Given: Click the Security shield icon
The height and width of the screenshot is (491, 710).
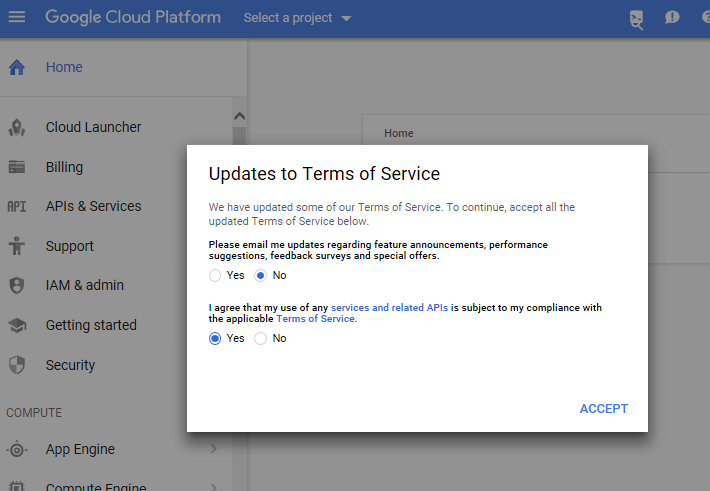Looking at the screenshot, I should coord(17,365).
